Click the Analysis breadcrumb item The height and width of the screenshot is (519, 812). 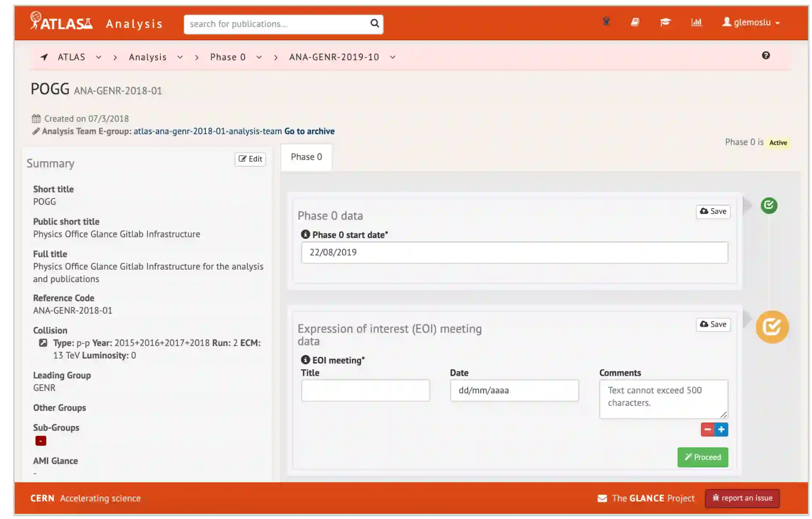(x=147, y=57)
